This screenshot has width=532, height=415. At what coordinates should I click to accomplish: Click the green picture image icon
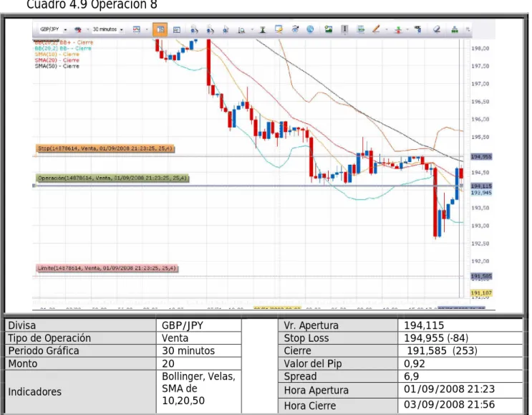[328, 29]
